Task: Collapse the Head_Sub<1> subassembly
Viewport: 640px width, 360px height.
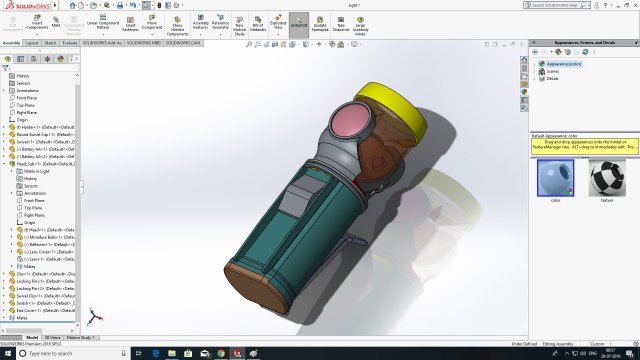Action: (4, 164)
